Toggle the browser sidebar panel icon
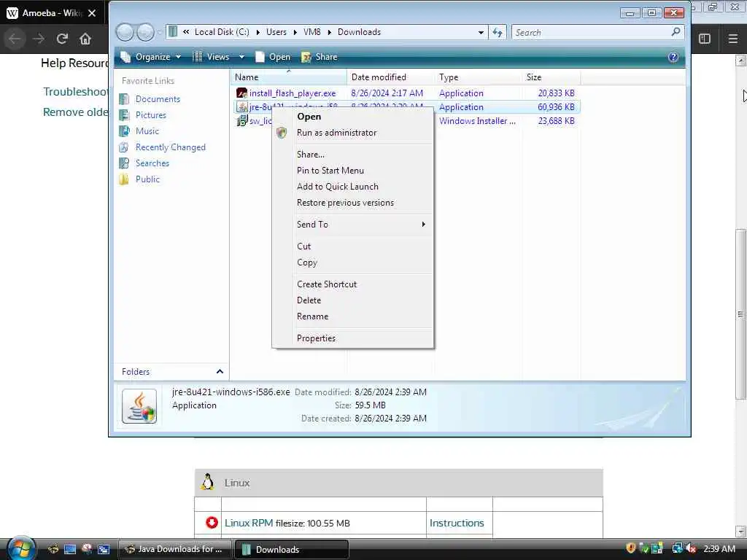747x560 pixels. [x=705, y=39]
